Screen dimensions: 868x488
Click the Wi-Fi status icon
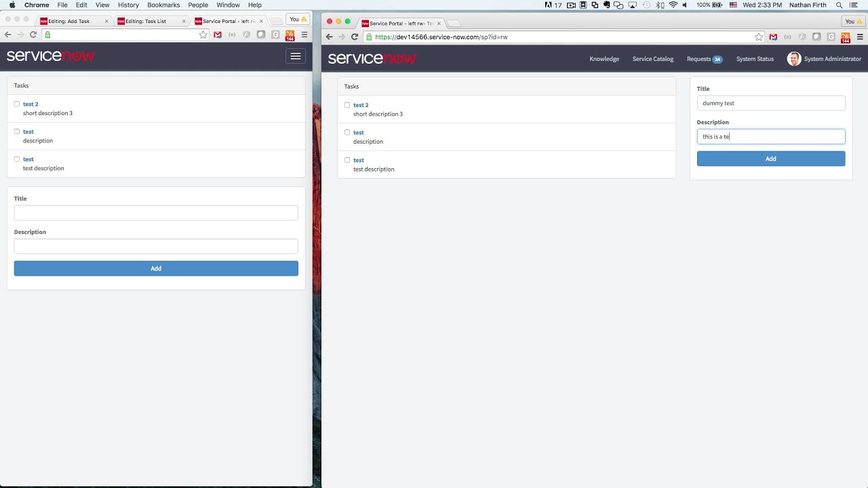[x=673, y=5]
